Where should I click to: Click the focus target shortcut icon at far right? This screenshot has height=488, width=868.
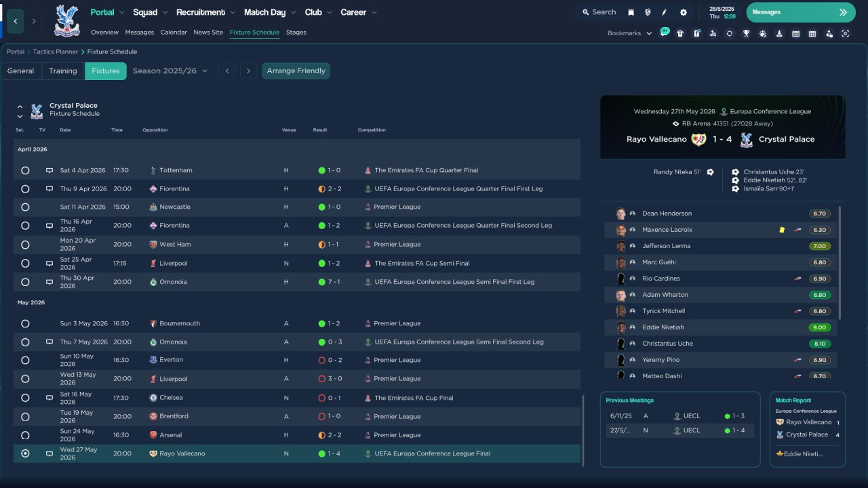coord(845,33)
